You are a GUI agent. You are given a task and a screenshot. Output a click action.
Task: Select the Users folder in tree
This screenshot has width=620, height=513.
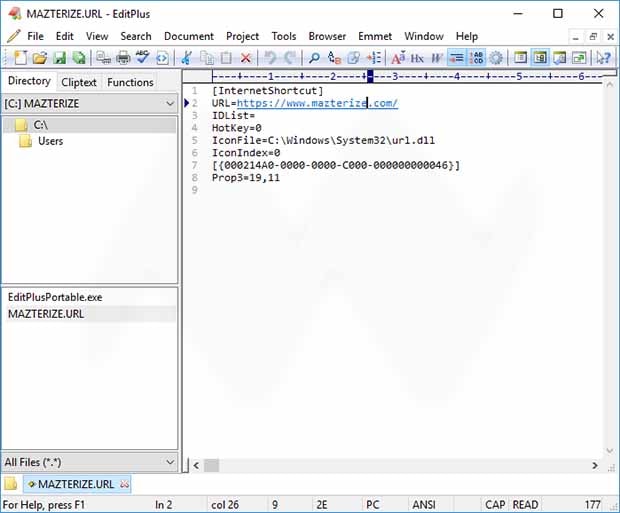coord(50,141)
